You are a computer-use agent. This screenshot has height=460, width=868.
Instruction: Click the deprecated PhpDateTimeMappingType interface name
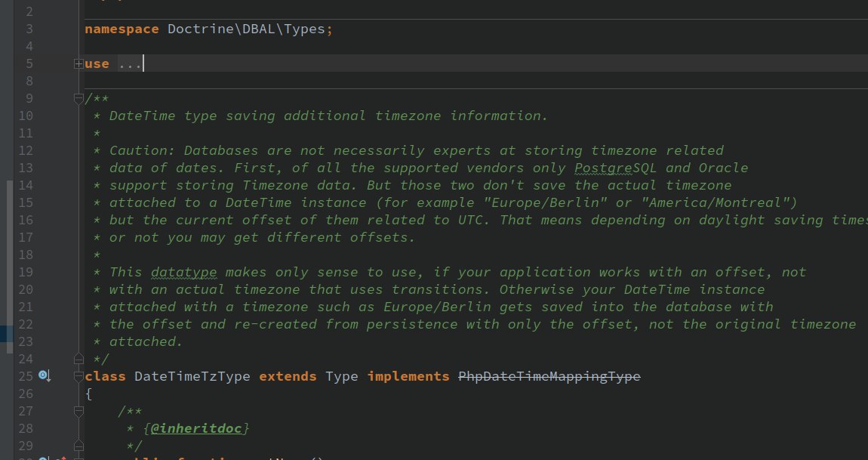(x=549, y=376)
